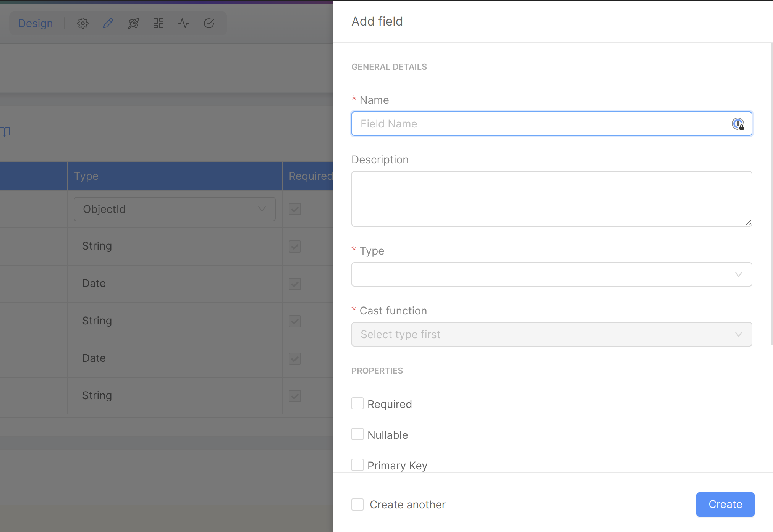Click the password manager icon in Name field

[737, 124]
